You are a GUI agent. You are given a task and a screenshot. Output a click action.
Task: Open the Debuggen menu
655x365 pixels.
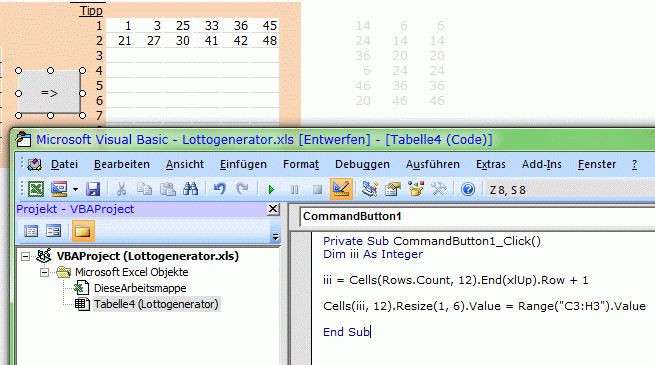tap(362, 165)
